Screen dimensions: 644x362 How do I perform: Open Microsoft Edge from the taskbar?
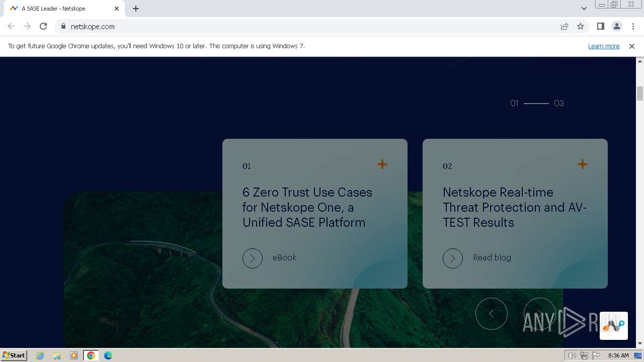108,355
